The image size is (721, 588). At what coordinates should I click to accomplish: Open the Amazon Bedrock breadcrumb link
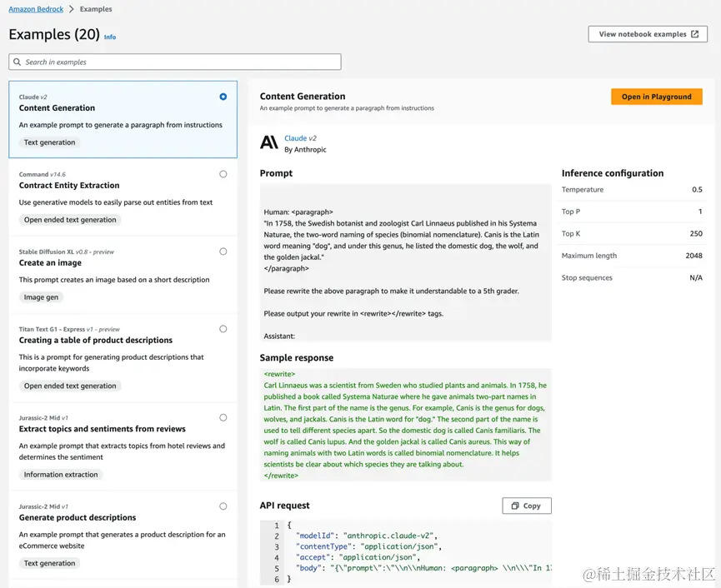36,8
